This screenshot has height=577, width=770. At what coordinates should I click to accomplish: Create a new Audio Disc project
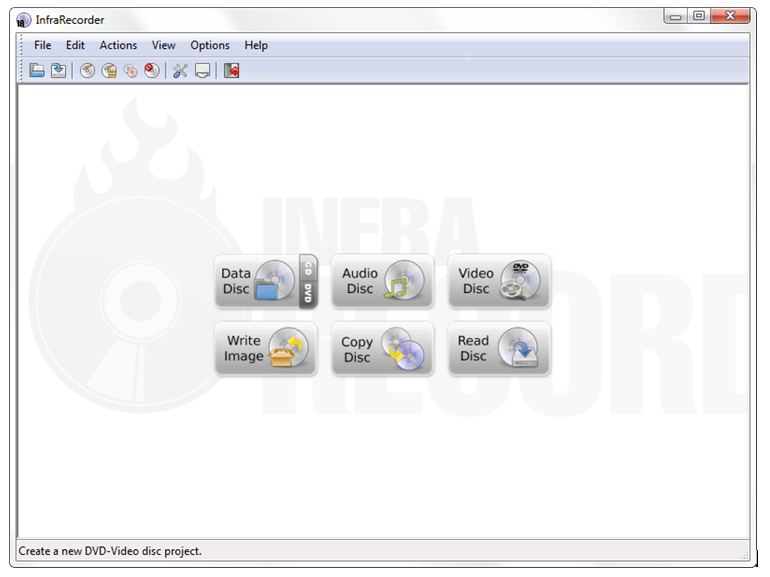pyautogui.click(x=383, y=281)
